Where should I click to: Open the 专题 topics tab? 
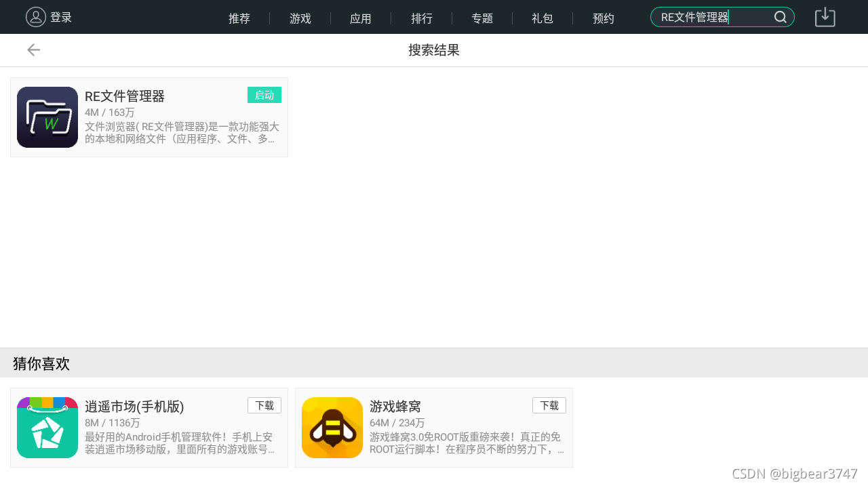point(482,18)
